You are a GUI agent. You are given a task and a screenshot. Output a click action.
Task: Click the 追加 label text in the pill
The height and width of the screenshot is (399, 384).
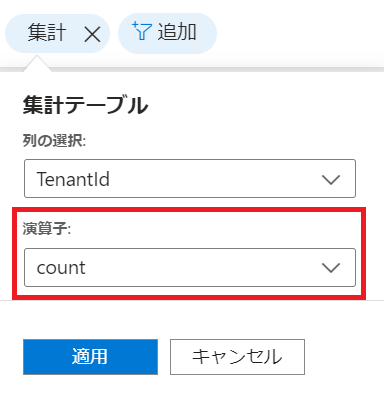point(177,32)
